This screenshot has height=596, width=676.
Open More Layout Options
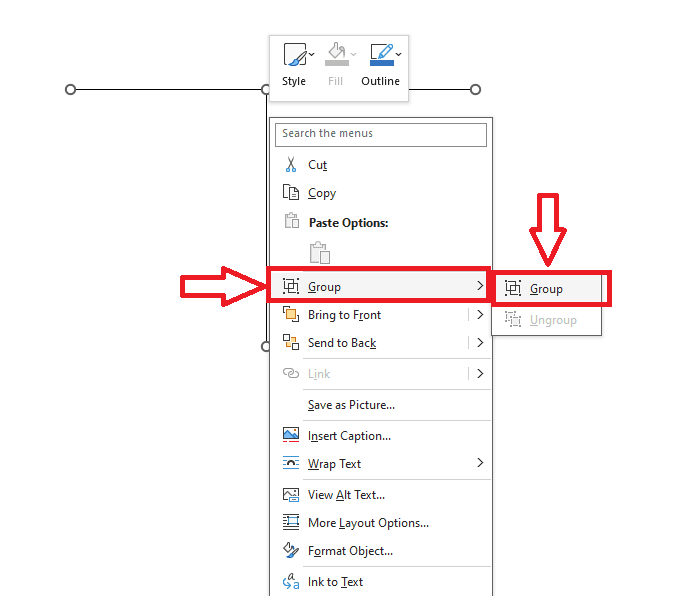pos(368,522)
